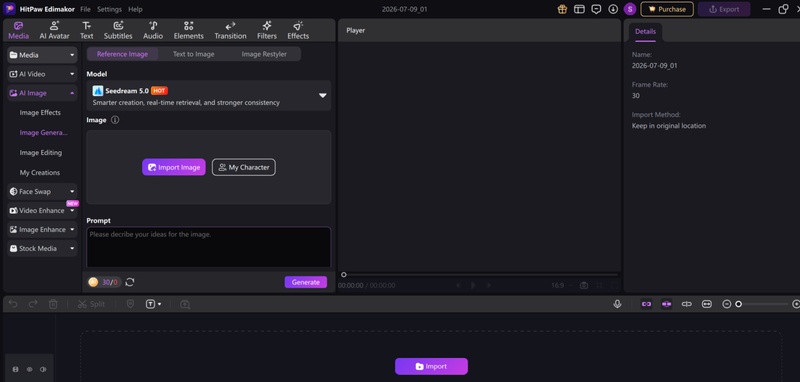Viewport: 800px width, 382px height.
Task: Click the credits coin 30/0 indicator
Action: (x=104, y=282)
